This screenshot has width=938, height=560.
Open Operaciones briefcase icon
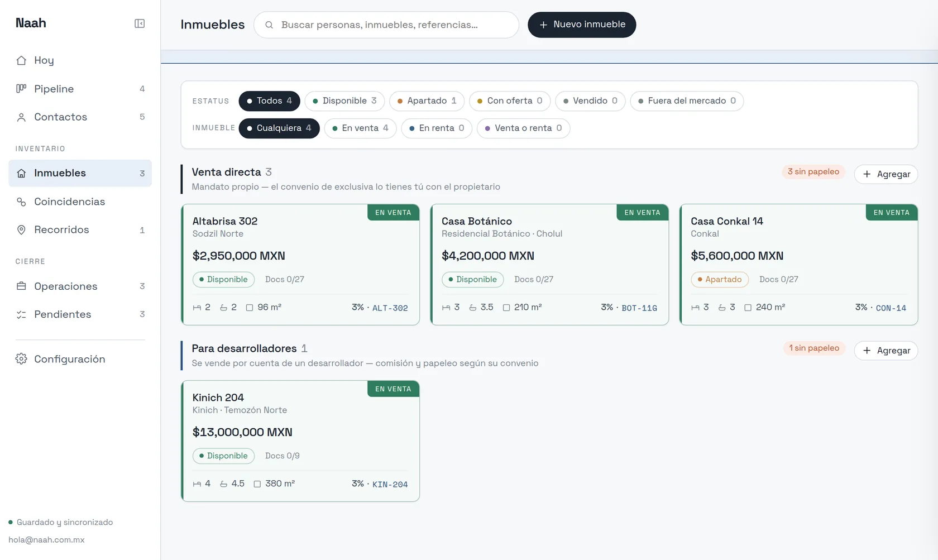[x=21, y=286]
